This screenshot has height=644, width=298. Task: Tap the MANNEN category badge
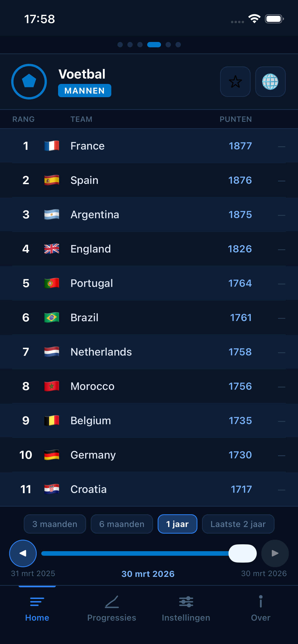coord(84,91)
